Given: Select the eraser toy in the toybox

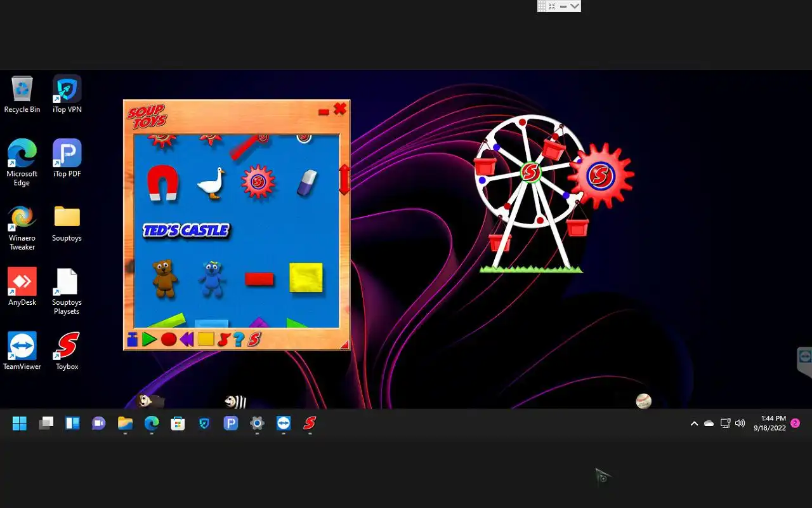Looking at the screenshot, I should pos(307,182).
